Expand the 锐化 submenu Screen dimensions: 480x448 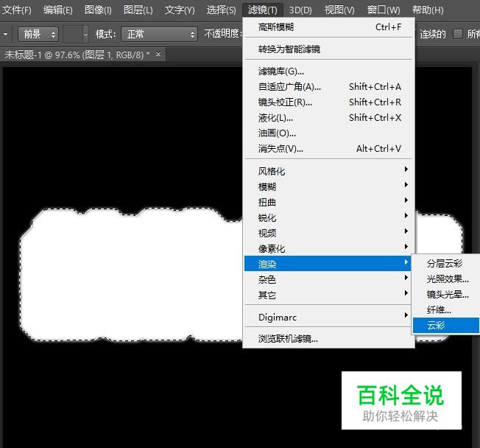(x=329, y=217)
